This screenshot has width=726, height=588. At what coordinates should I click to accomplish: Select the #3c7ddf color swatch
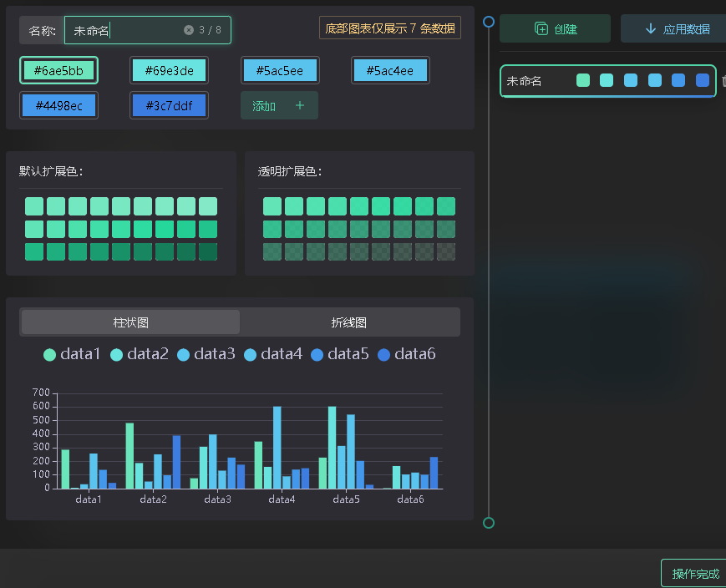[x=170, y=106]
